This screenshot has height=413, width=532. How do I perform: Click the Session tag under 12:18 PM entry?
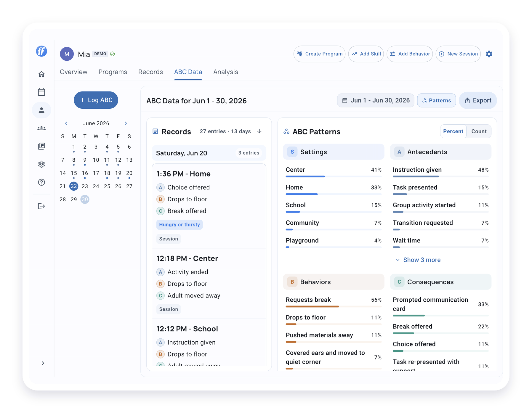pos(169,309)
